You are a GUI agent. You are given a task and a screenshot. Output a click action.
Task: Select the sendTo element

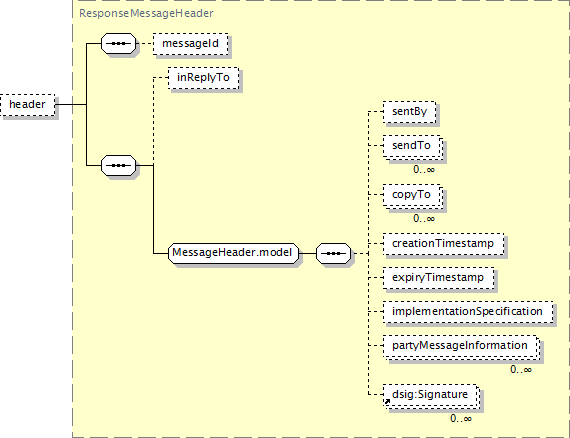(413, 146)
